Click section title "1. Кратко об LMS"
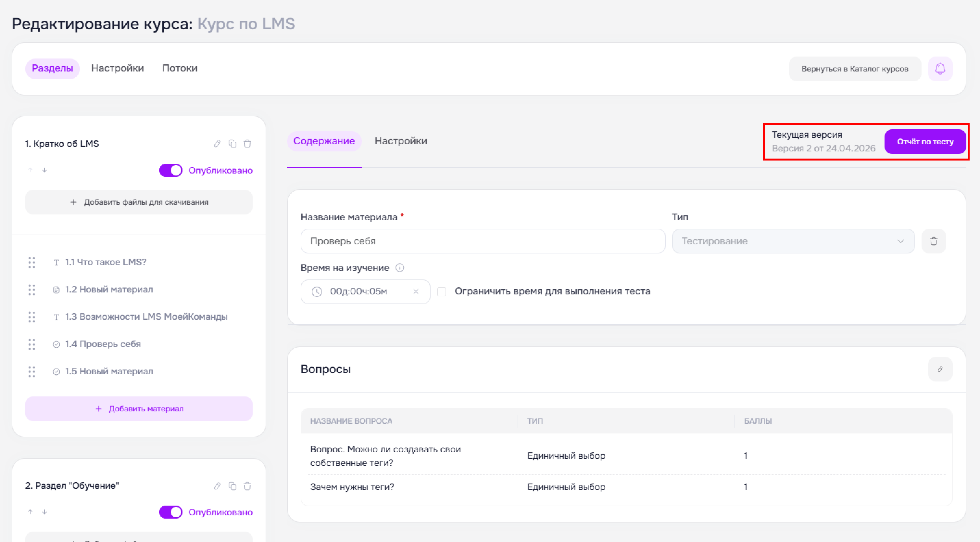Screen dimensions: 980x542 tap(62, 144)
